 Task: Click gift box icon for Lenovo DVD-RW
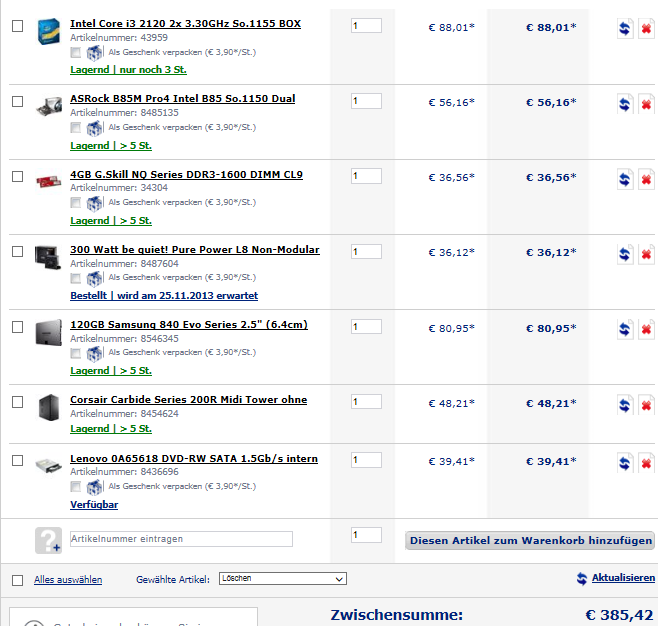coord(94,487)
